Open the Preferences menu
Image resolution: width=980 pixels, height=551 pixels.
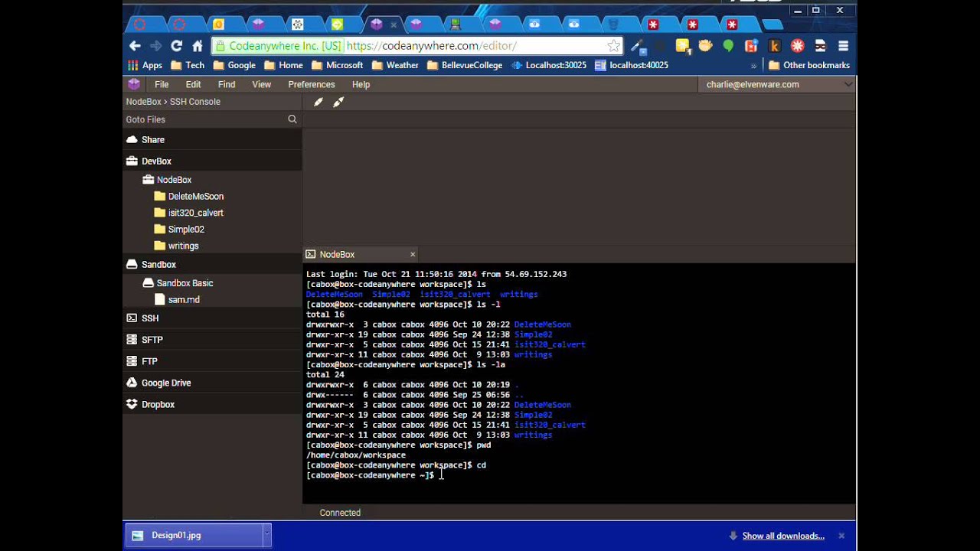coord(312,84)
